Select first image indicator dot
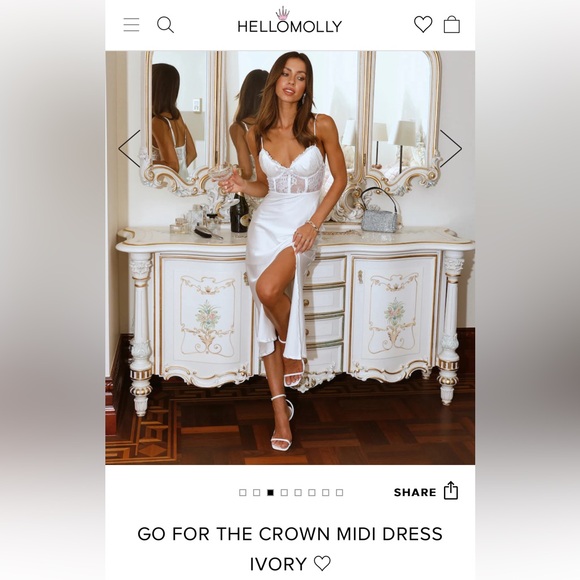Screen dimensions: 580x580 [243, 492]
